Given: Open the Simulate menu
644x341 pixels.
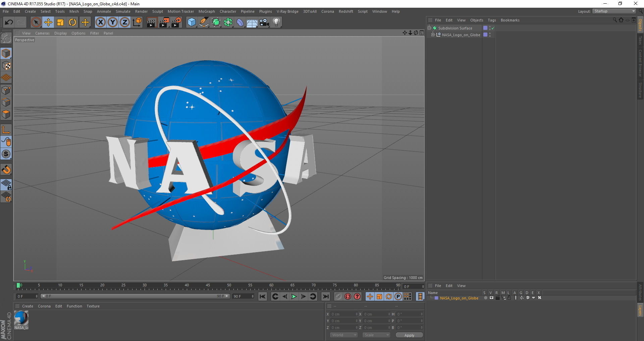Looking at the screenshot, I should 123,11.
